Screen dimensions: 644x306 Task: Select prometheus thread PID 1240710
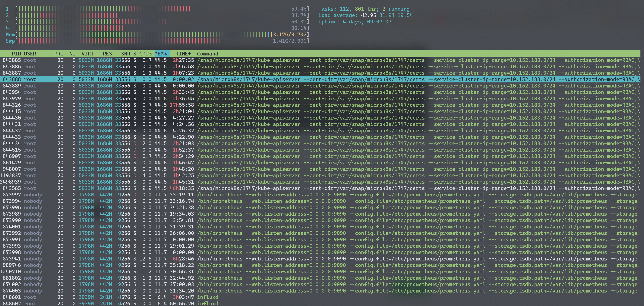pos(320,272)
